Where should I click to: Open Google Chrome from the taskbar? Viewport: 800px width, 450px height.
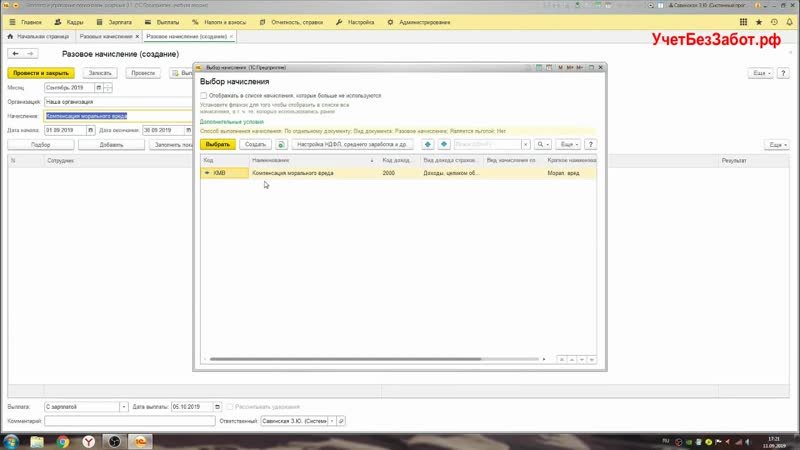(62, 440)
